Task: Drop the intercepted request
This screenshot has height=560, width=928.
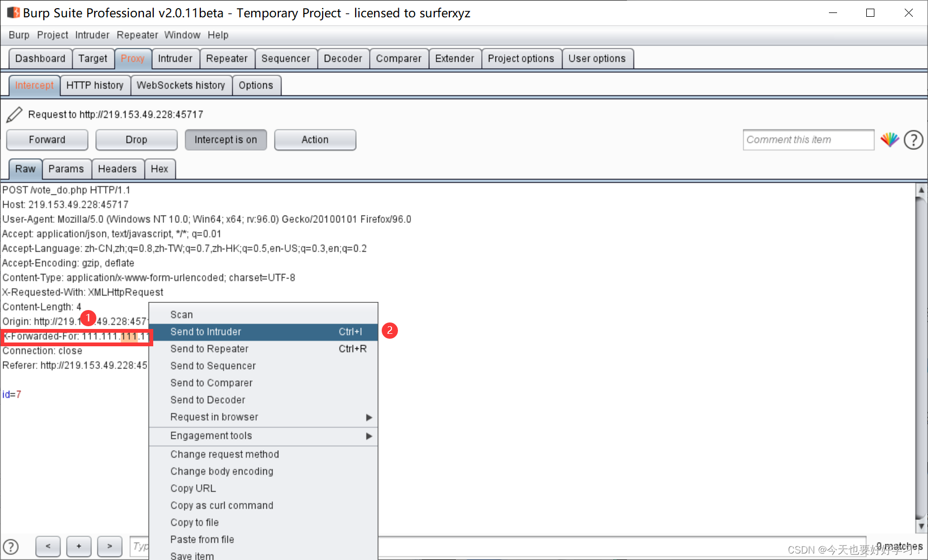Action: [136, 140]
